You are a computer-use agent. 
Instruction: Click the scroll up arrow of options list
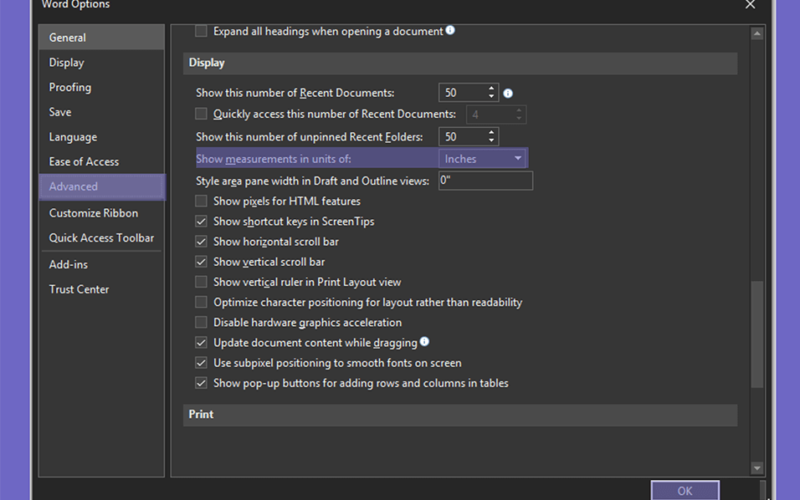[757, 34]
